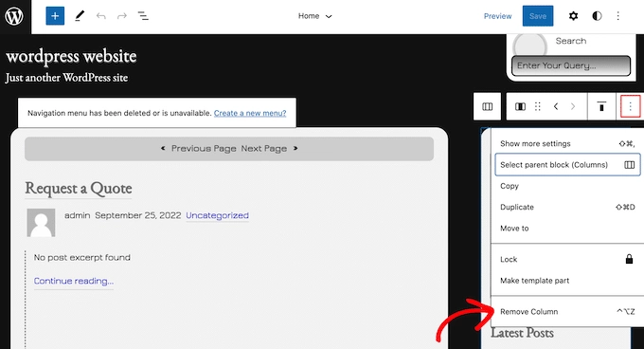Click the Just another WordPress site tagline
Image resolution: width=644 pixels, height=349 pixels.
point(66,78)
